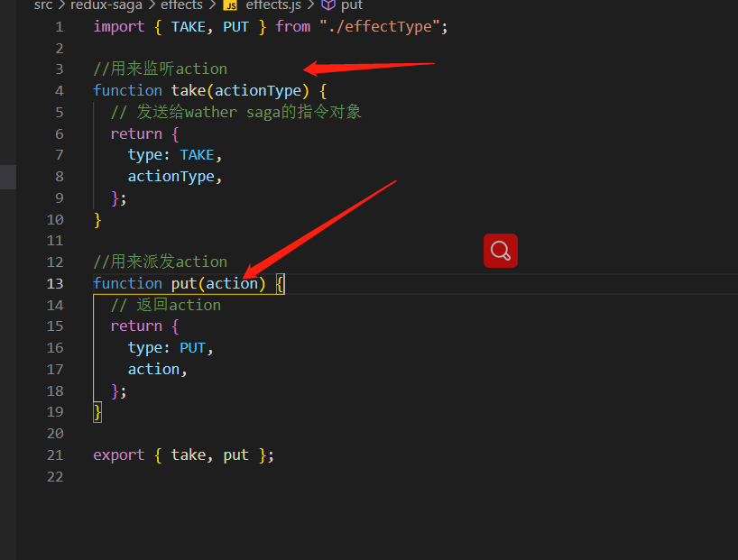Screen dimensions: 738x560
Task: Click PUT constant on line 16
Action: (192, 348)
